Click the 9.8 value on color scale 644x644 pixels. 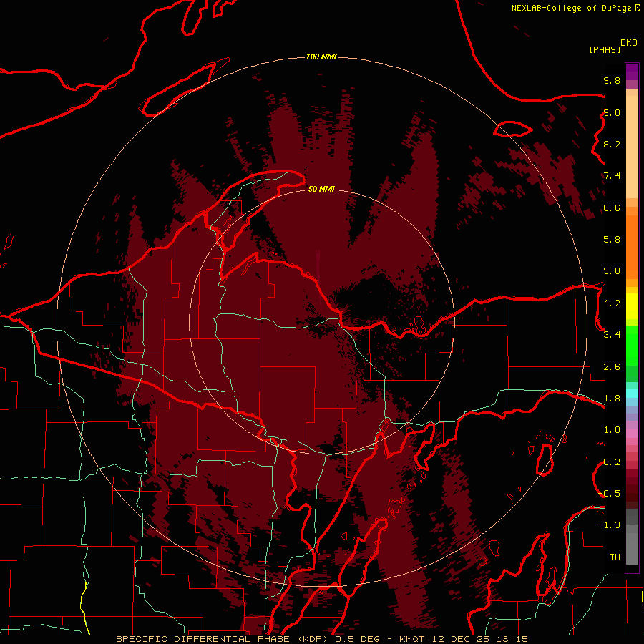pyautogui.click(x=612, y=80)
